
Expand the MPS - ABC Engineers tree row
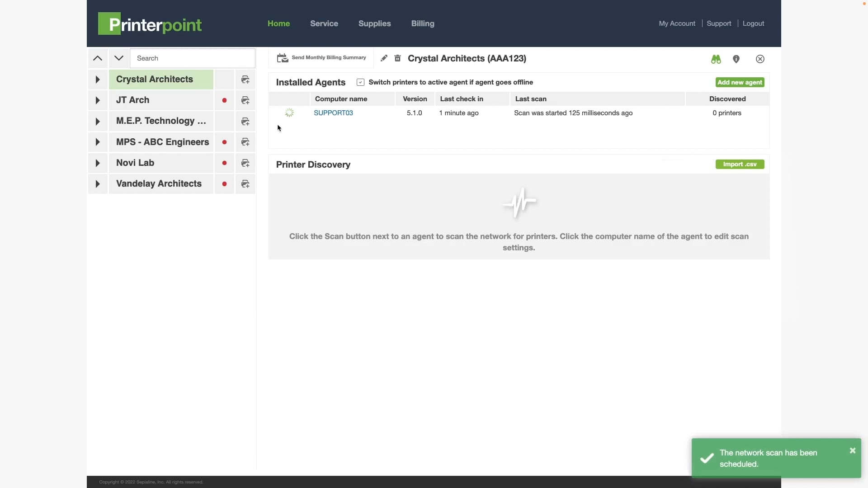98,142
